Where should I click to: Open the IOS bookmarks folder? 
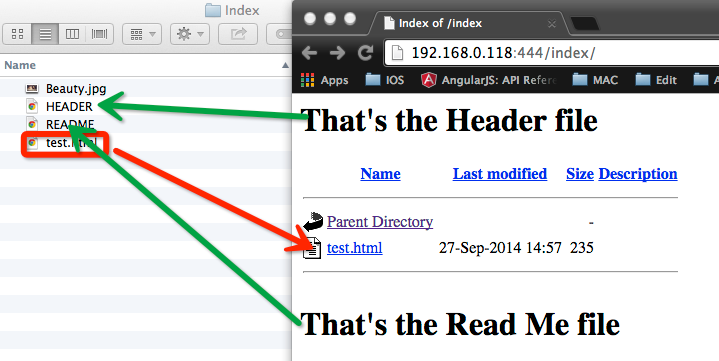[385, 80]
